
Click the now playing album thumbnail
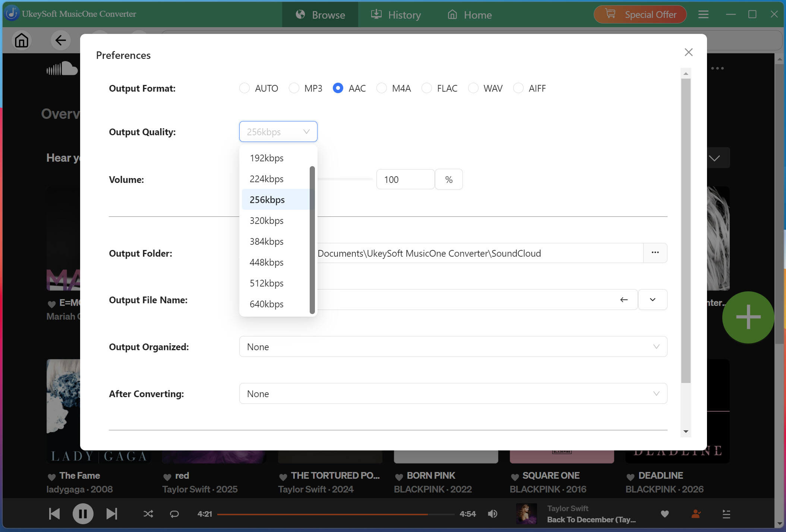point(526,514)
